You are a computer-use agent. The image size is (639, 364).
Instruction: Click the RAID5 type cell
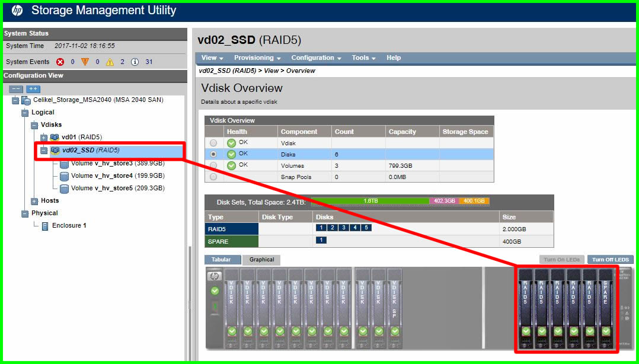pos(231,229)
